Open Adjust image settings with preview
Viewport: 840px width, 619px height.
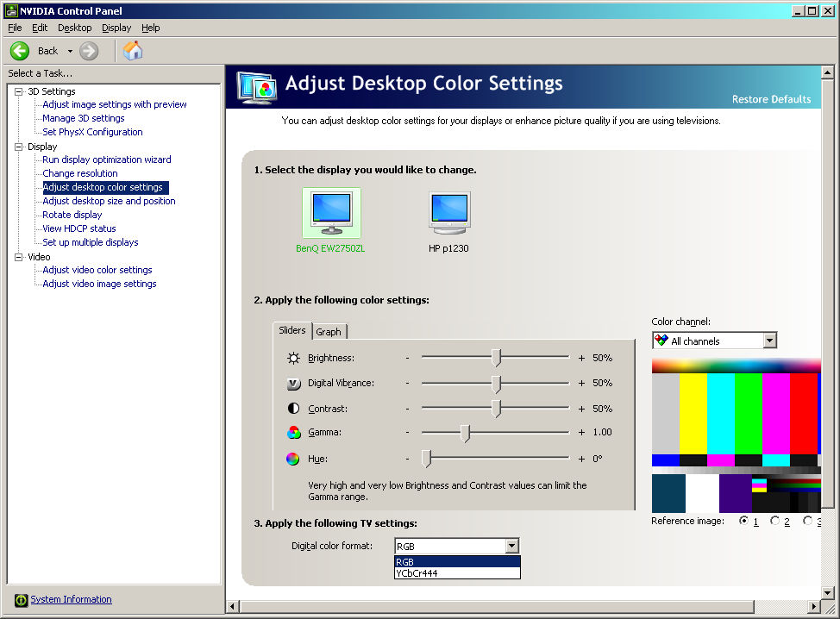[115, 104]
